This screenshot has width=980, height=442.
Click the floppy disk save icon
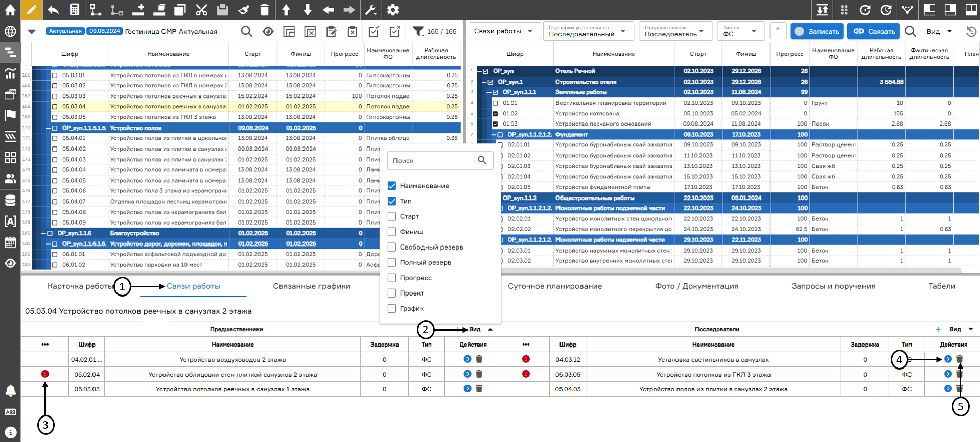(222, 10)
